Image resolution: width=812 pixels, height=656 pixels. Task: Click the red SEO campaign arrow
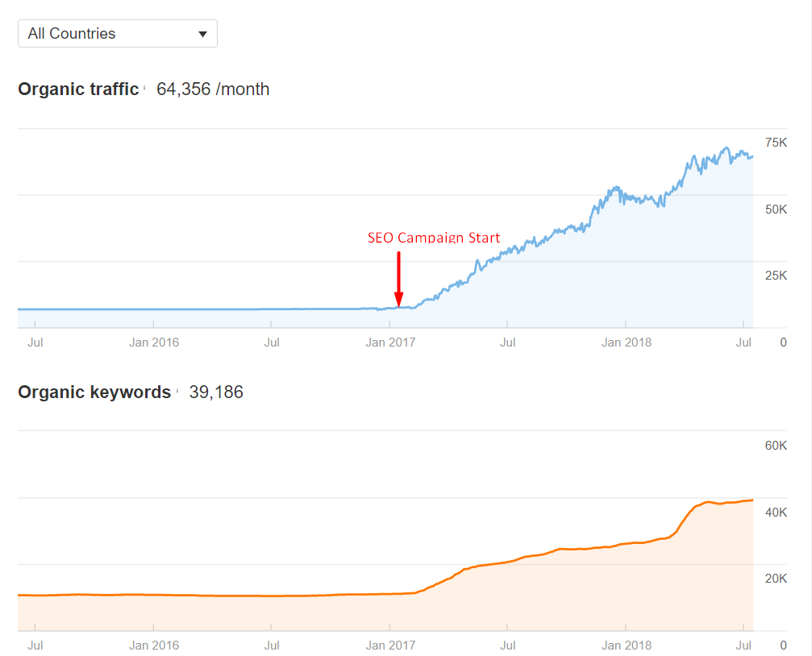coord(398,279)
